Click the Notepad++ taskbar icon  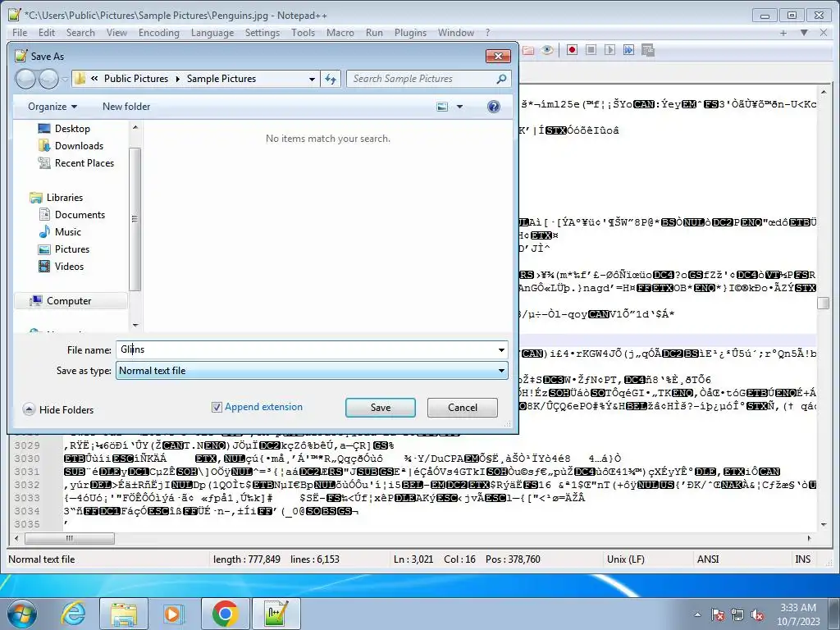pyautogui.click(x=276, y=614)
